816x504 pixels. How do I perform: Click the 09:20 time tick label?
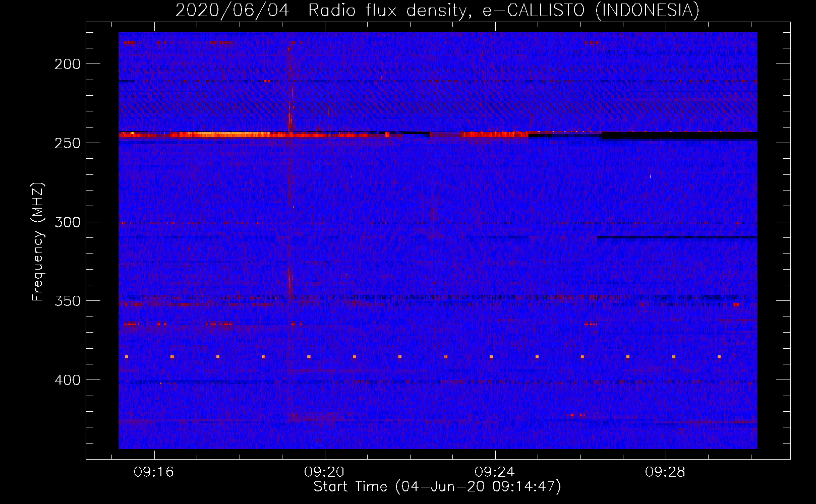tap(324, 472)
